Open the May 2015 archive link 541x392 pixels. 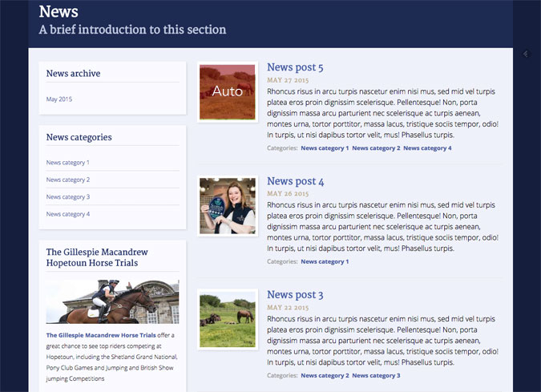click(59, 99)
